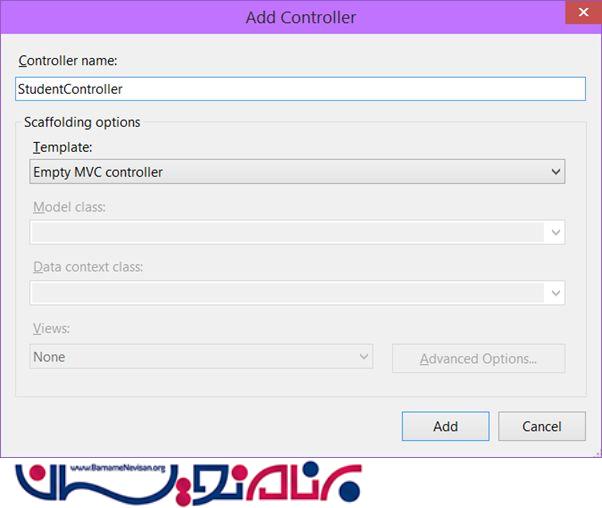The image size is (602, 508).
Task: Open the Views dropdown showing None
Action: coord(201,357)
